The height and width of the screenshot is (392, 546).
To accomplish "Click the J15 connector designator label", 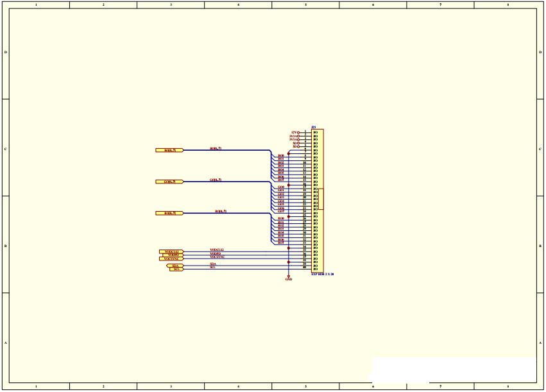I will (x=313, y=126).
